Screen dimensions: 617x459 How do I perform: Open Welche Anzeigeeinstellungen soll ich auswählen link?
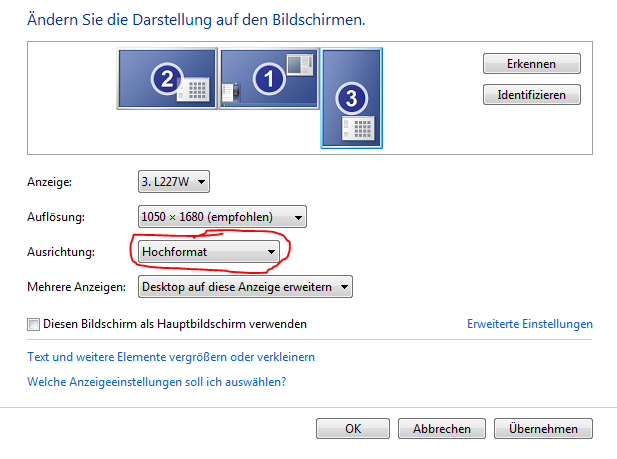157,382
